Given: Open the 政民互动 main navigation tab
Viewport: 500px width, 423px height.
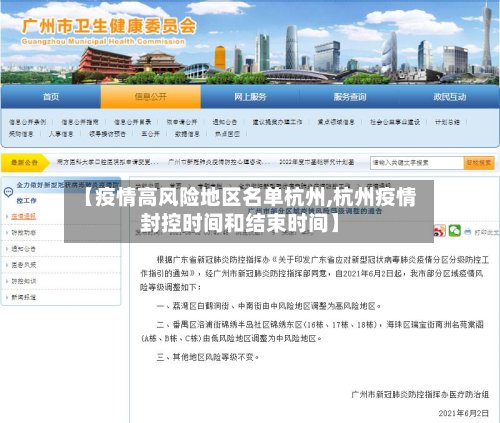Looking at the screenshot, I should coord(449,97).
